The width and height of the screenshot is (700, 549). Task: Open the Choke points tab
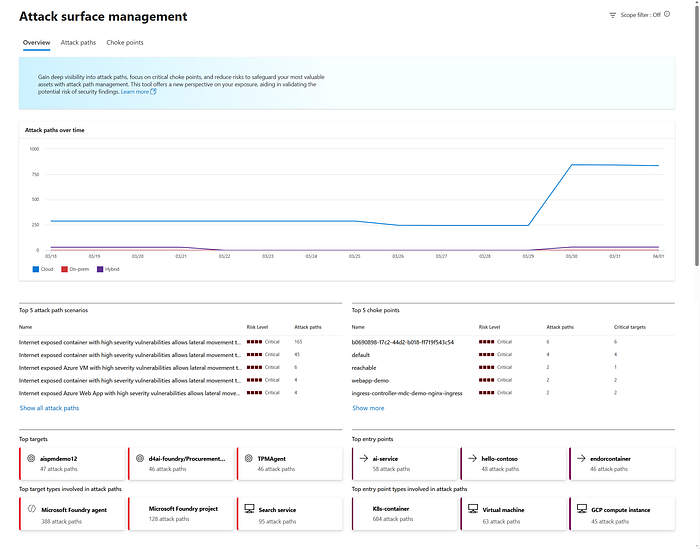click(x=125, y=43)
